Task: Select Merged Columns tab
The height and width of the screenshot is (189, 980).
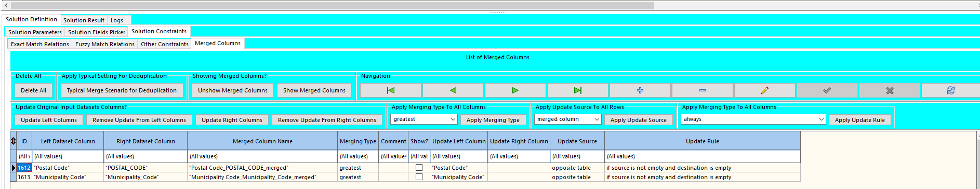Action: click(x=218, y=43)
